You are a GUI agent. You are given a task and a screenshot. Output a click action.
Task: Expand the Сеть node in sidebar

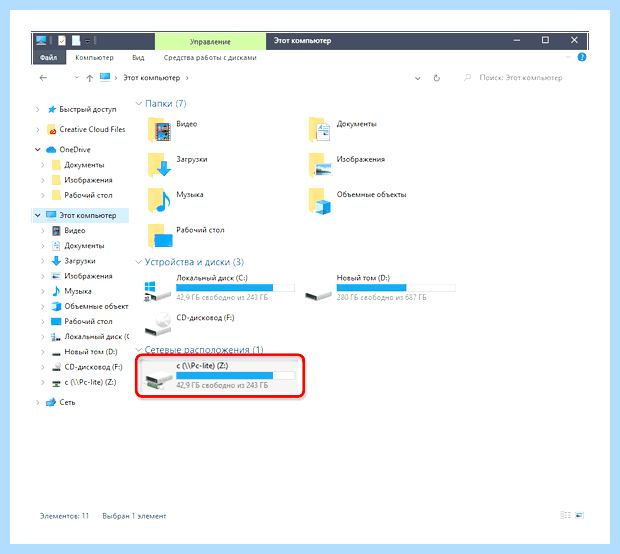tap(38, 402)
